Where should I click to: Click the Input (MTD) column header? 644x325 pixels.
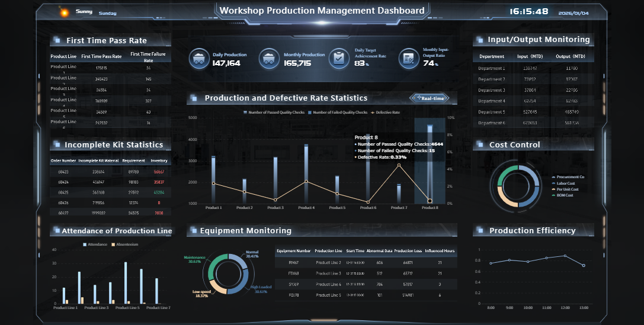point(531,56)
